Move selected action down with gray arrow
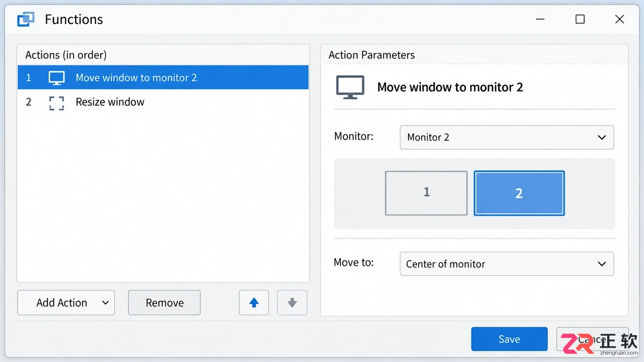The width and height of the screenshot is (644, 362). pyautogui.click(x=292, y=303)
